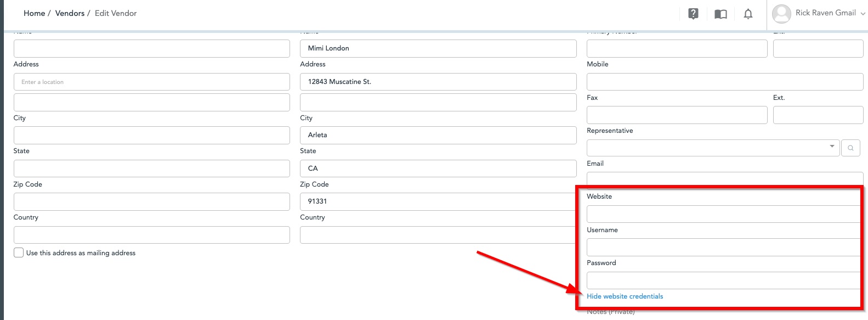Click the Website input field

[x=724, y=214]
